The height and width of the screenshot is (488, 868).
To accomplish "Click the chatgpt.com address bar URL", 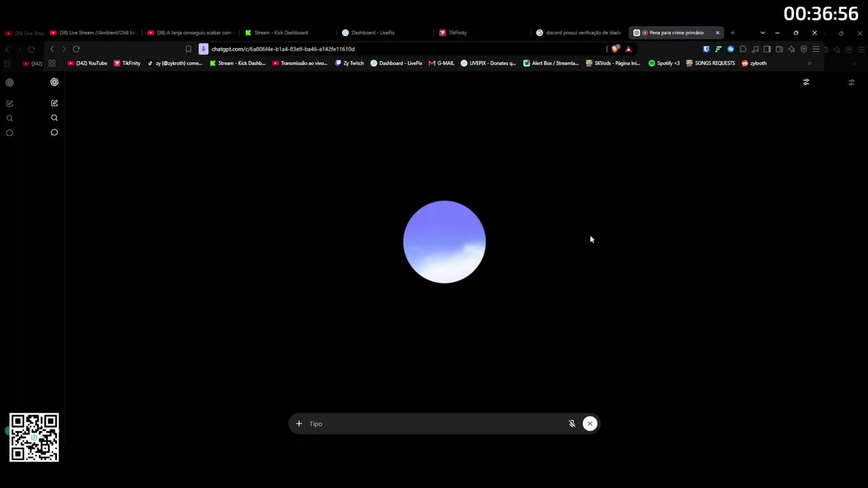I will click(283, 49).
